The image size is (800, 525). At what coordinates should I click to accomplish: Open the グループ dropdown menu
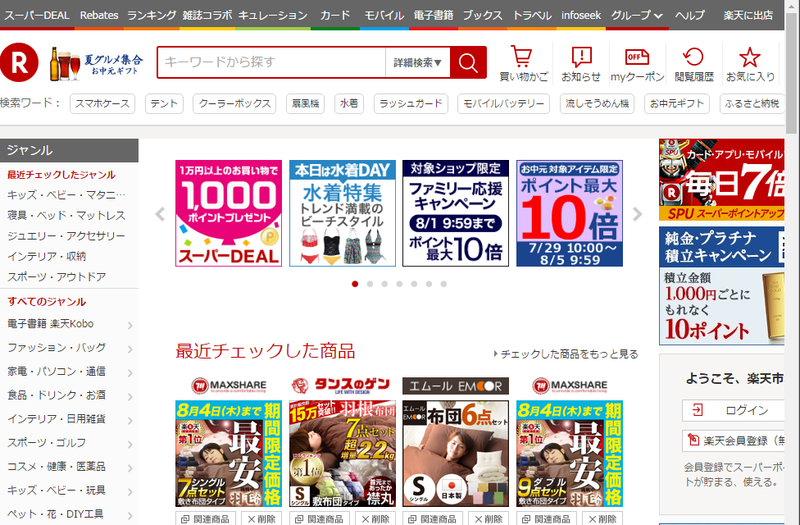[637, 15]
